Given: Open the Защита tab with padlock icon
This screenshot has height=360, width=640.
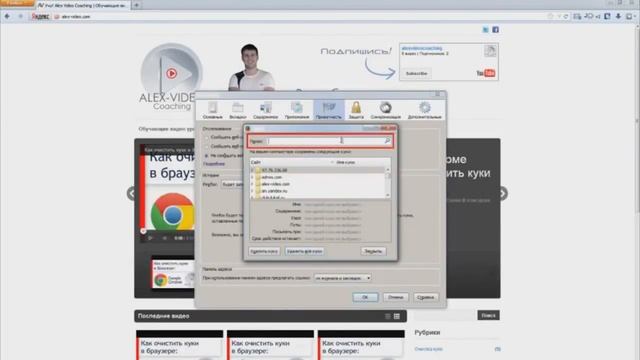Looking at the screenshot, I should click(x=356, y=110).
